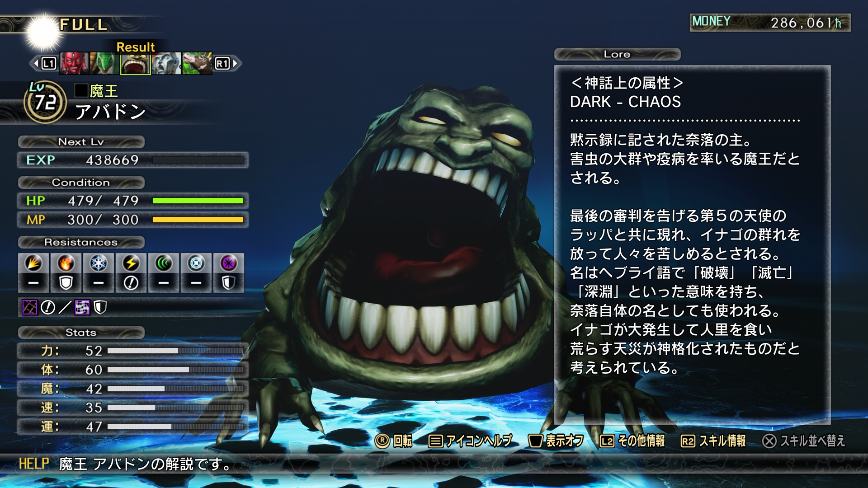
Task: Select the cow demon portrait thumbnail
Action: [x=197, y=63]
